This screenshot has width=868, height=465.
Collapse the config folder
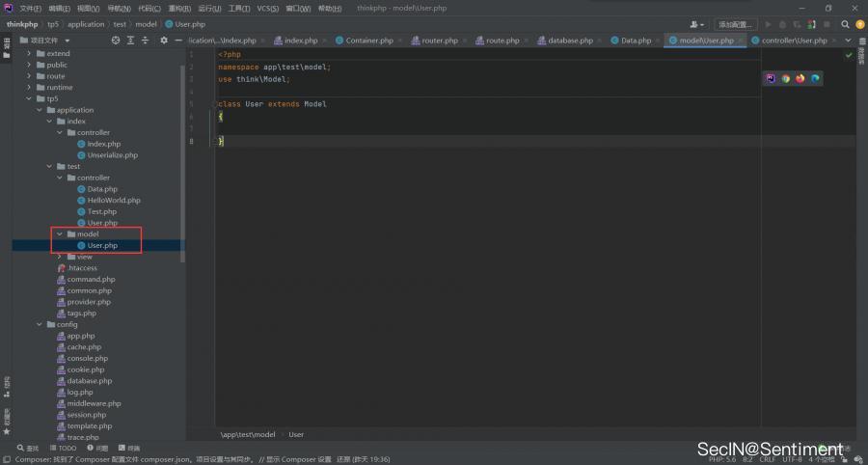point(40,324)
